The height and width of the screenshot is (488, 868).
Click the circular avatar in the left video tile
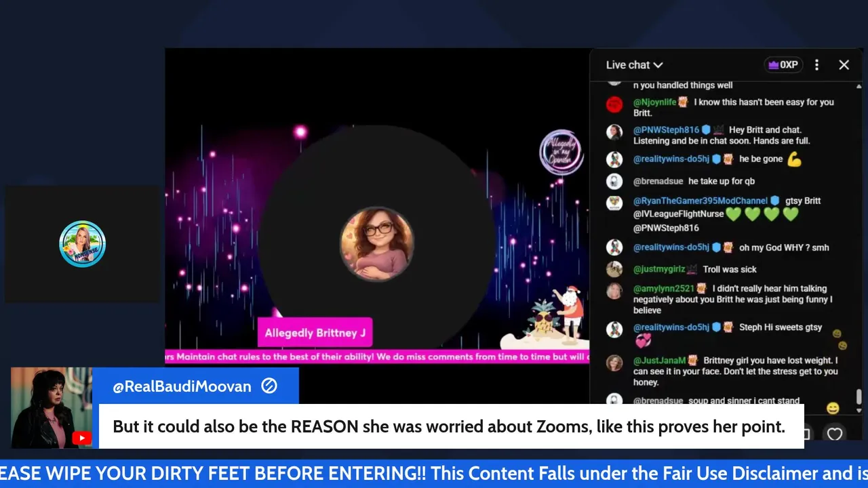[82, 244]
